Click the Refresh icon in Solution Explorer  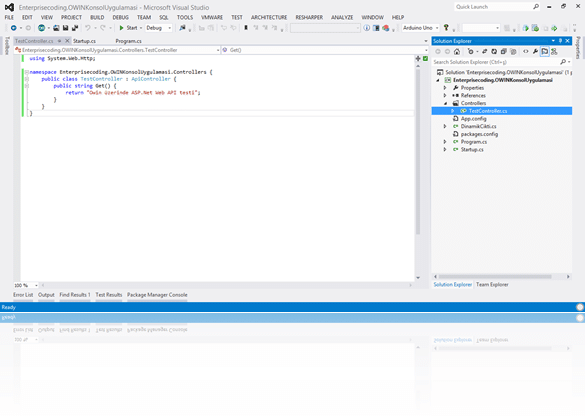click(x=494, y=51)
